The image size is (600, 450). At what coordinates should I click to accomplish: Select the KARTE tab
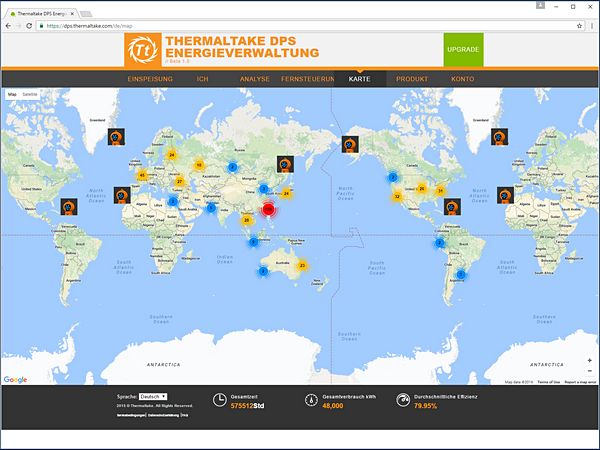point(359,79)
